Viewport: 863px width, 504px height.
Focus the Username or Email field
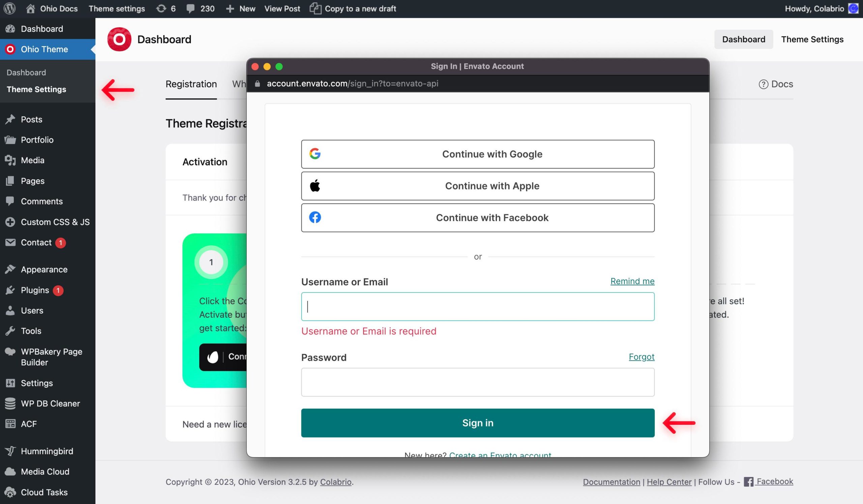(x=478, y=306)
